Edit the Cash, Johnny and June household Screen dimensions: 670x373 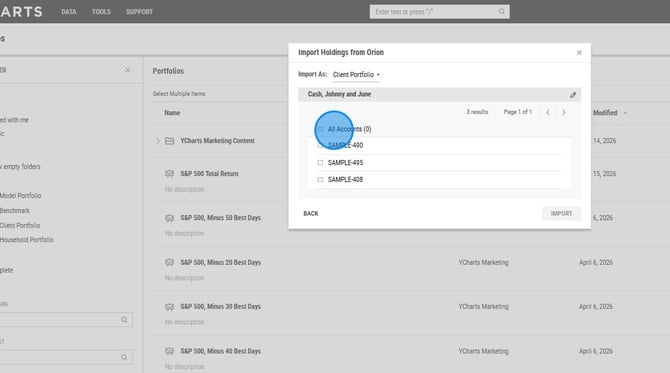(x=573, y=95)
